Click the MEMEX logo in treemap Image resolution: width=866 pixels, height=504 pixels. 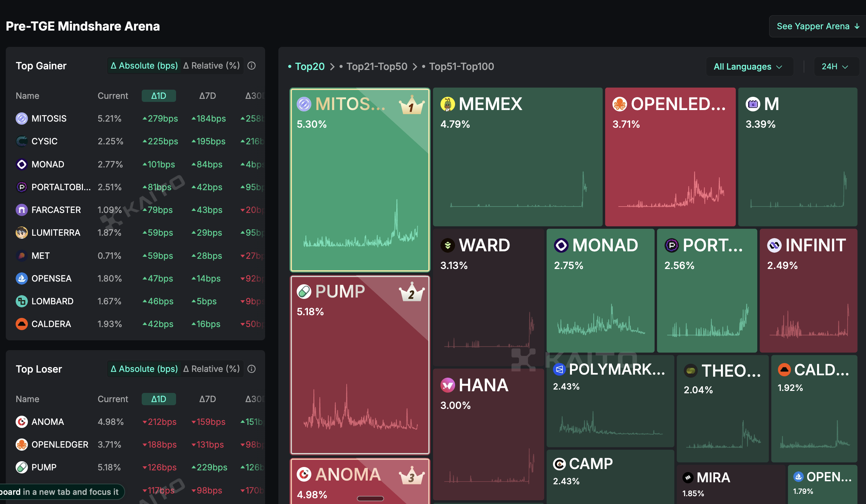point(447,104)
